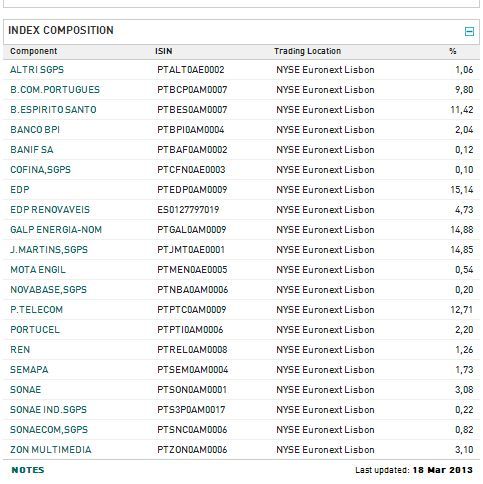The height and width of the screenshot is (484, 483).
Task: Select ISIN PTMEN0AE0005
Action: pos(192,270)
